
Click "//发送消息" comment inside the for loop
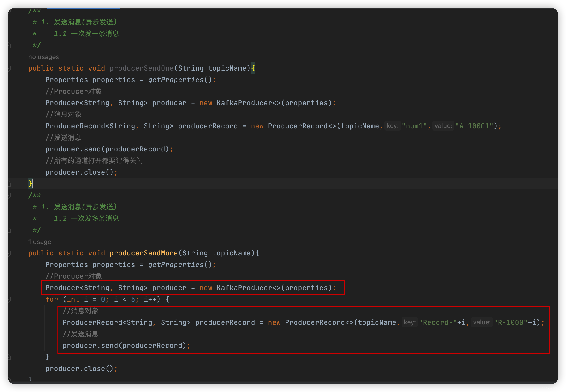(80, 334)
